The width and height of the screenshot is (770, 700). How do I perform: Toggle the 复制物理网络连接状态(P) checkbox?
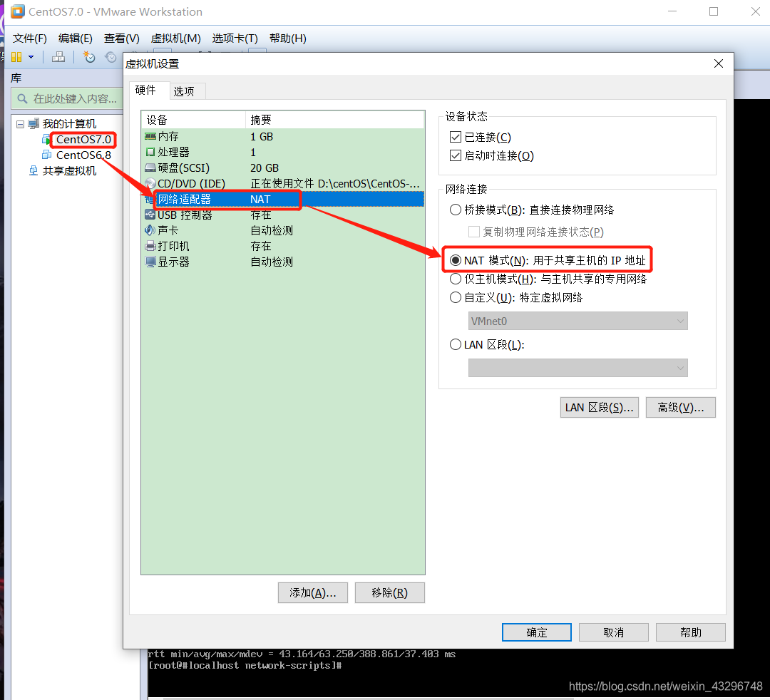tap(474, 232)
